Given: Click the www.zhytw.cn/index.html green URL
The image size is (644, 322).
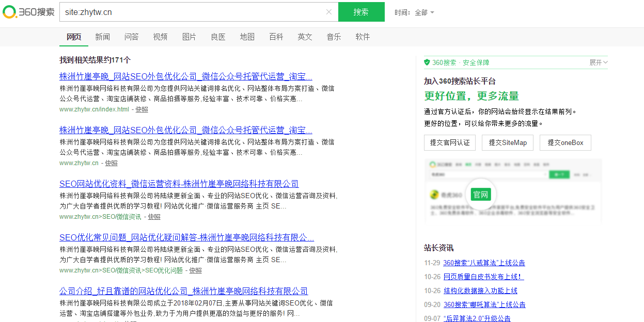Looking at the screenshot, I should coord(94,109).
